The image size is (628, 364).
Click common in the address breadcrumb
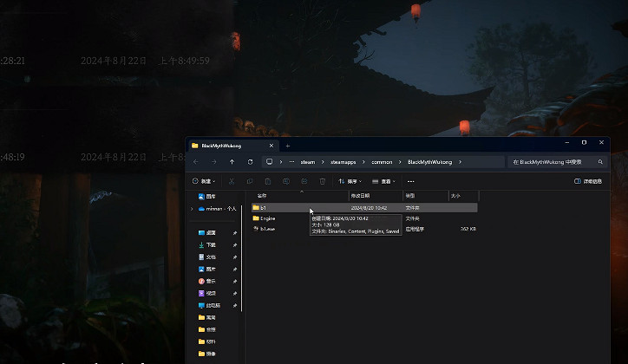pyautogui.click(x=381, y=162)
